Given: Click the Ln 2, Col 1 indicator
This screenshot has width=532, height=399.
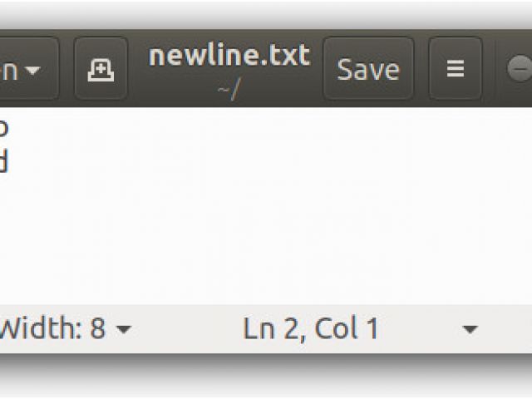Looking at the screenshot, I should click(311, 330).
